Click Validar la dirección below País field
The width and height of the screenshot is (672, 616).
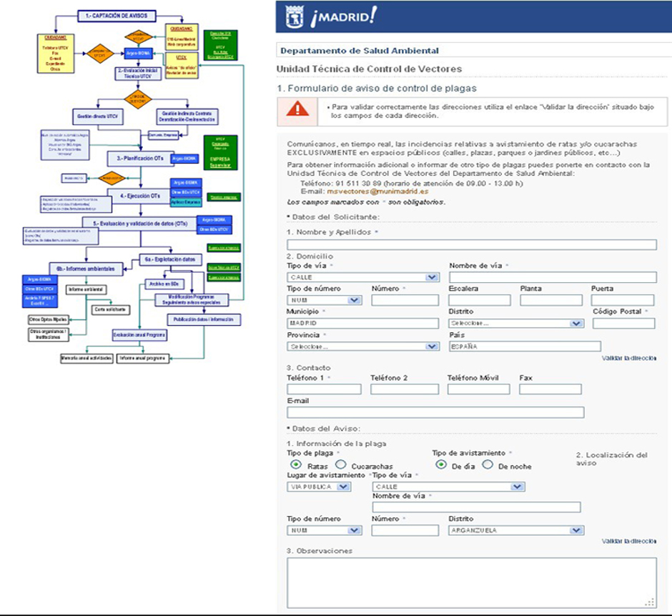[628, 358]
